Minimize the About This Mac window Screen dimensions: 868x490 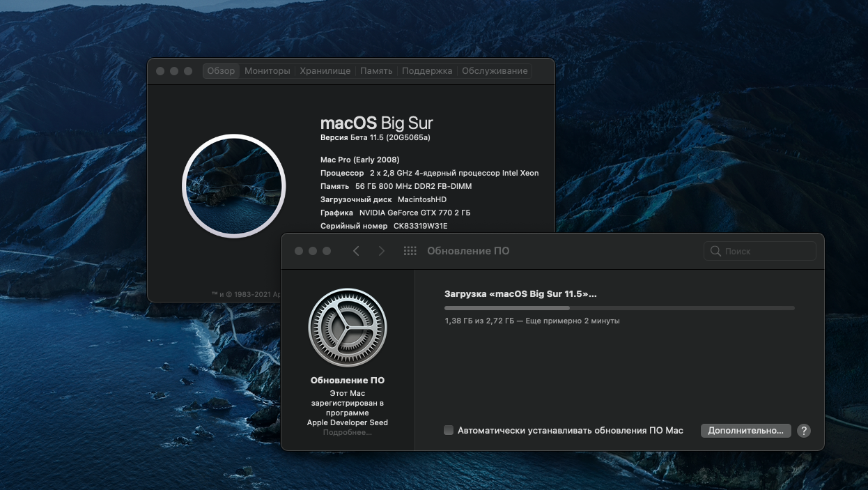click(174, 71)
